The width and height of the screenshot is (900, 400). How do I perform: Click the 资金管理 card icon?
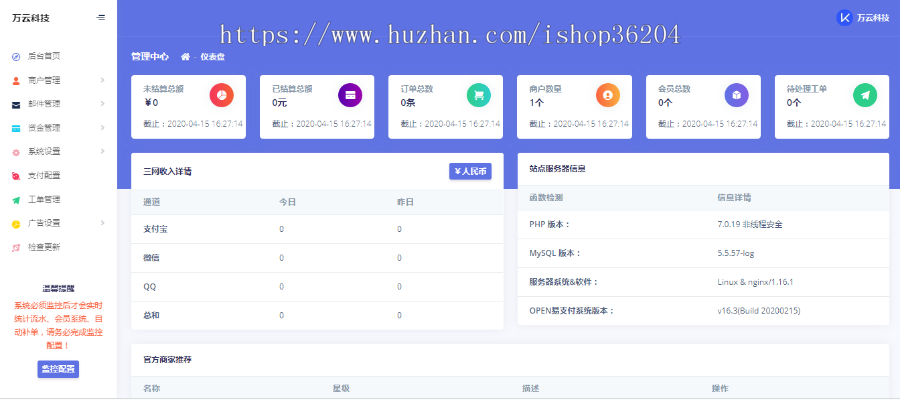coord(16,128)
